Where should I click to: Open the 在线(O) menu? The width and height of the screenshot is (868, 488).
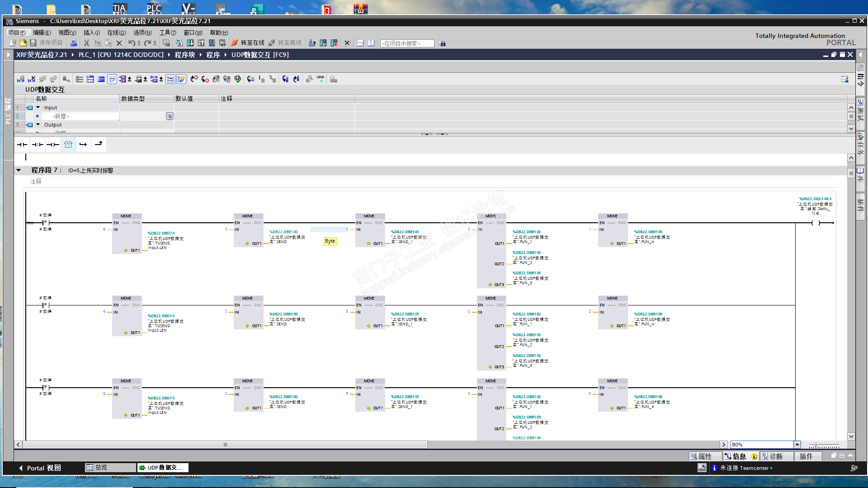click(x=116, y=33)
